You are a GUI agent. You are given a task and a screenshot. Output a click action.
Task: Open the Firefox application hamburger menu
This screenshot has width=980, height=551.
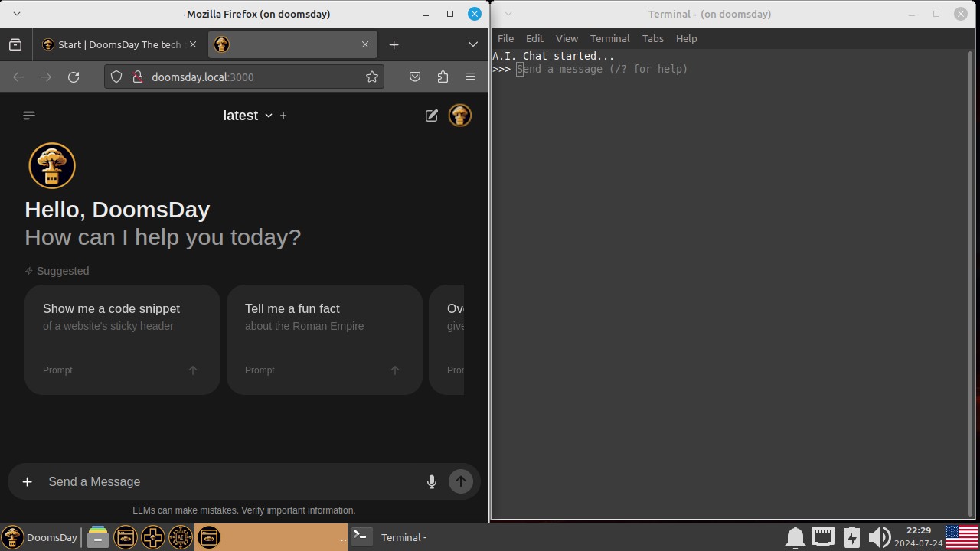pos(470,77)
